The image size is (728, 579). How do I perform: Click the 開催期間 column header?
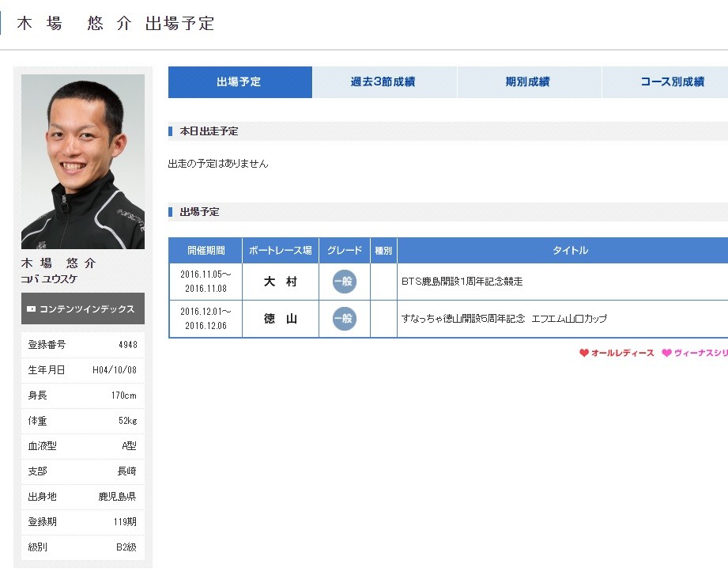206,251
